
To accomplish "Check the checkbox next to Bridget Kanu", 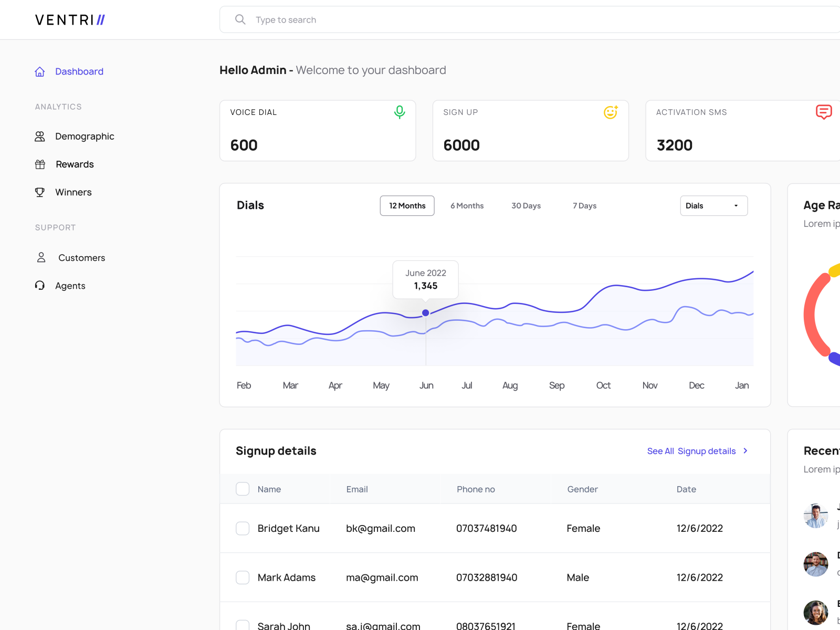I will pos(243,528).
